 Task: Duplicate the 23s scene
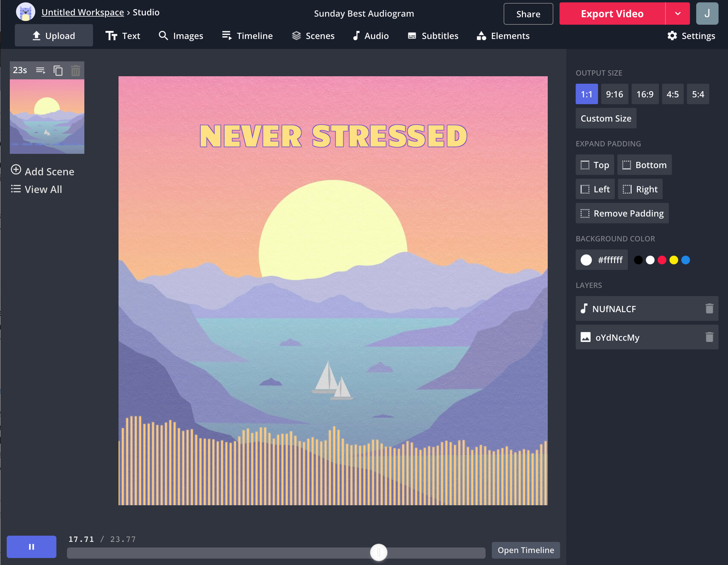tap(58, 70)
